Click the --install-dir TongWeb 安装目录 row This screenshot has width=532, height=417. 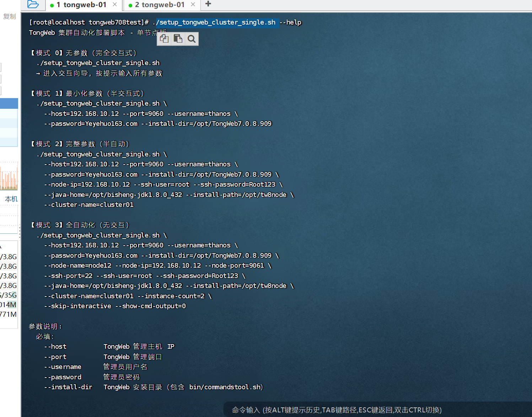pos(153,387)
